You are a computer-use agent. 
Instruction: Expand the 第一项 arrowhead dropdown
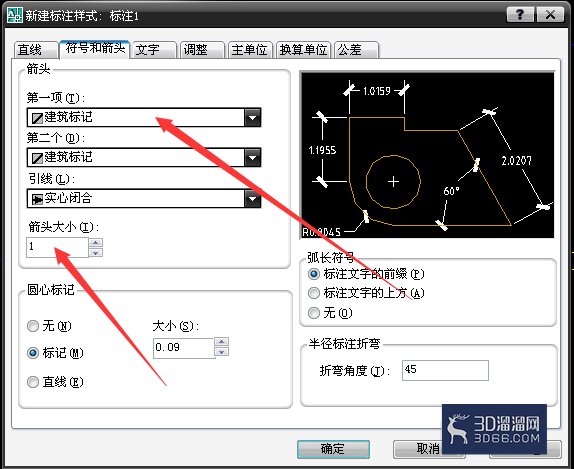[253, 118]
